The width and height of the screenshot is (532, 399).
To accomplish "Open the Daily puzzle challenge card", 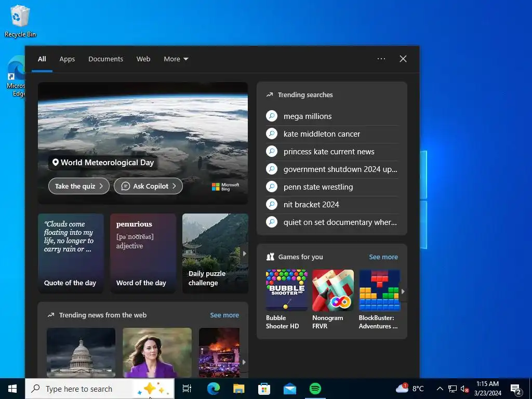I will pos(215,253).
